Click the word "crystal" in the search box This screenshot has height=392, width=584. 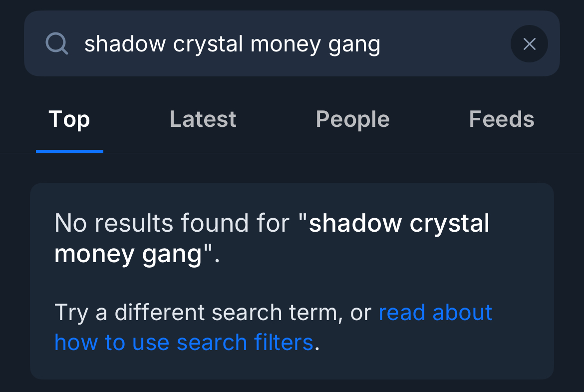(x=209, y=44)
